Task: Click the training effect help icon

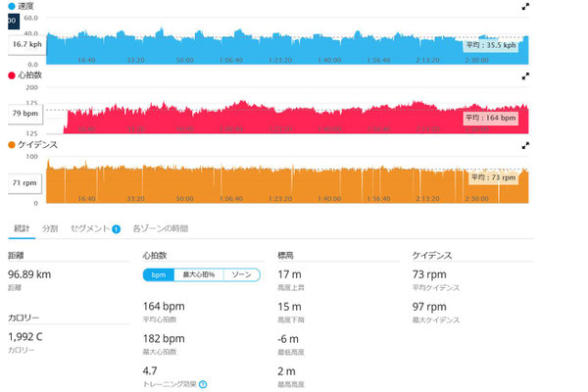Action: (x=203, y=383)
